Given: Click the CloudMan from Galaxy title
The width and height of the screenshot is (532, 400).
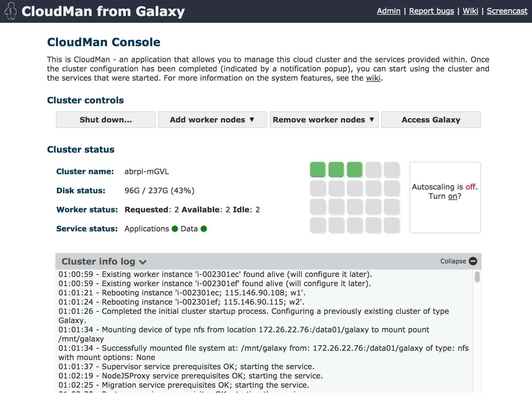Looking at the screenshot, I should [103, 11].
